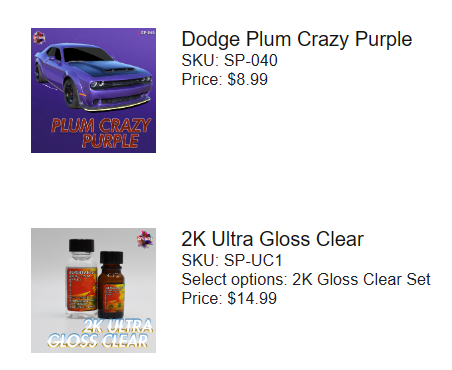Click the clear glass bottle in the thumbnail
The image size is (452, 370).
[x=81, y=279]
